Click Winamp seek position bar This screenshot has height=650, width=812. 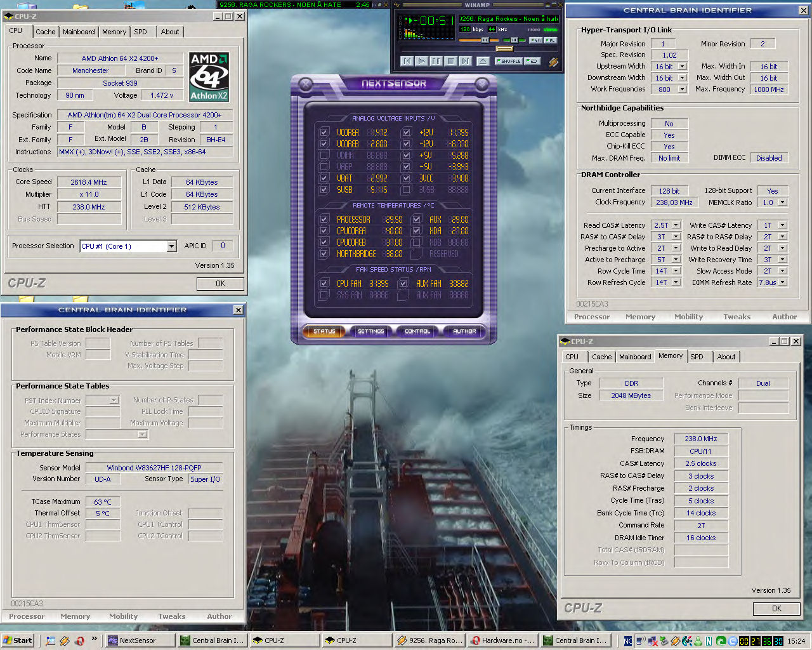point(480,49)
